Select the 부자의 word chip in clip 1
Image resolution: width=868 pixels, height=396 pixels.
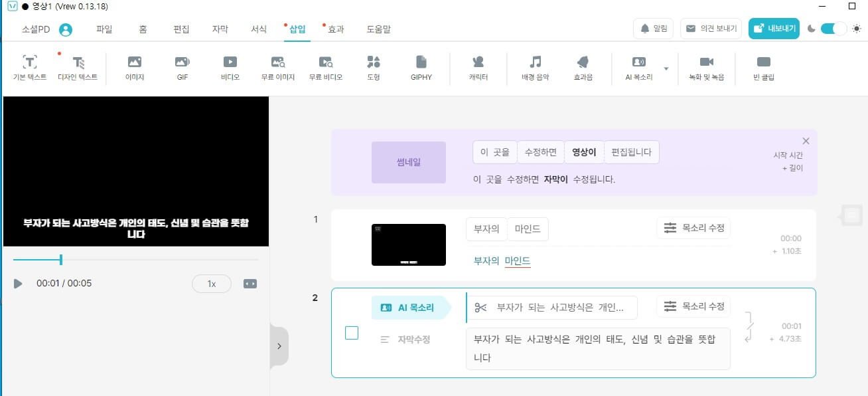[x=486, y=229]
